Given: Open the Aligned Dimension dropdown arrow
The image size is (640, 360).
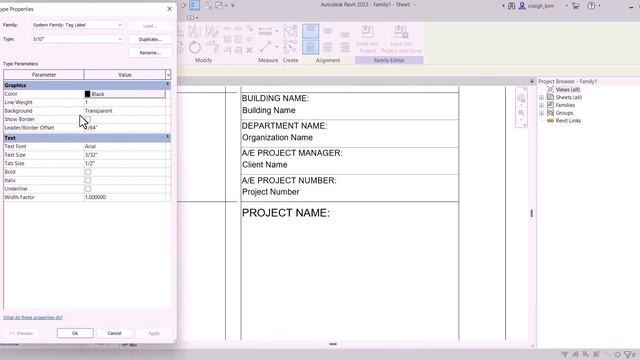Looking at the screenshot, I should tap(276, 31).
